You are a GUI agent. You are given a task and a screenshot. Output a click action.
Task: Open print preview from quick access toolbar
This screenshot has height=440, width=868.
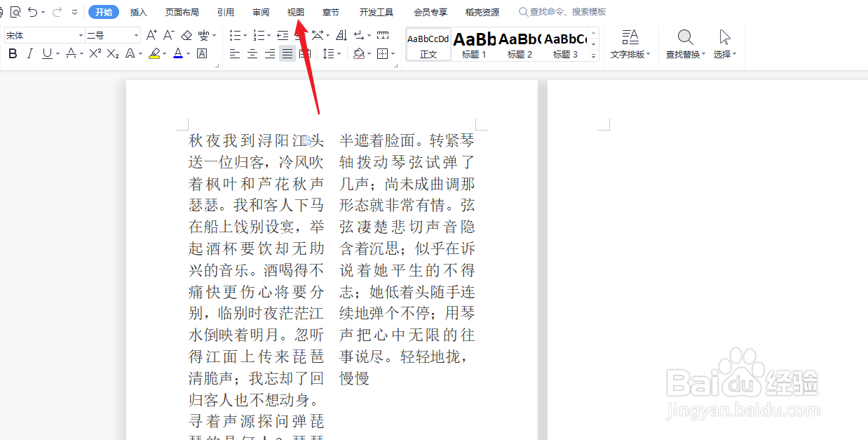pyautogui.click(x=15, y=12)
